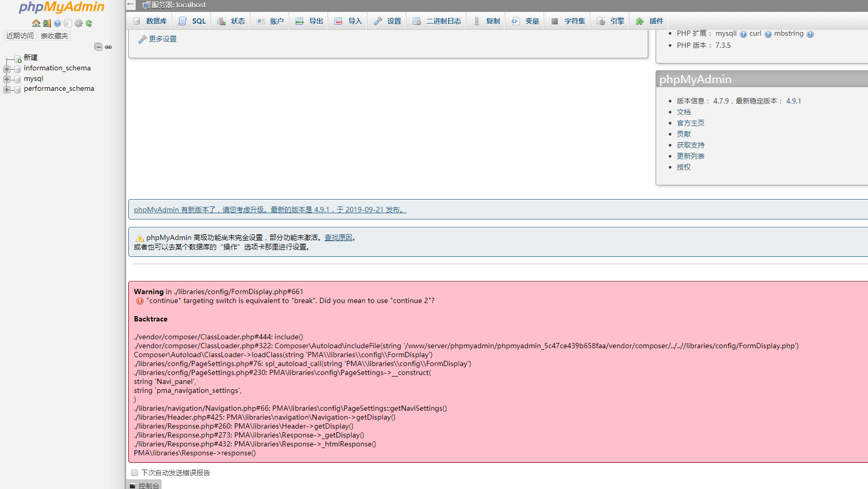Viewport: 868px width, 489px height.
Task: Click the 查找原因 link
Action: (x=338, y=237)
